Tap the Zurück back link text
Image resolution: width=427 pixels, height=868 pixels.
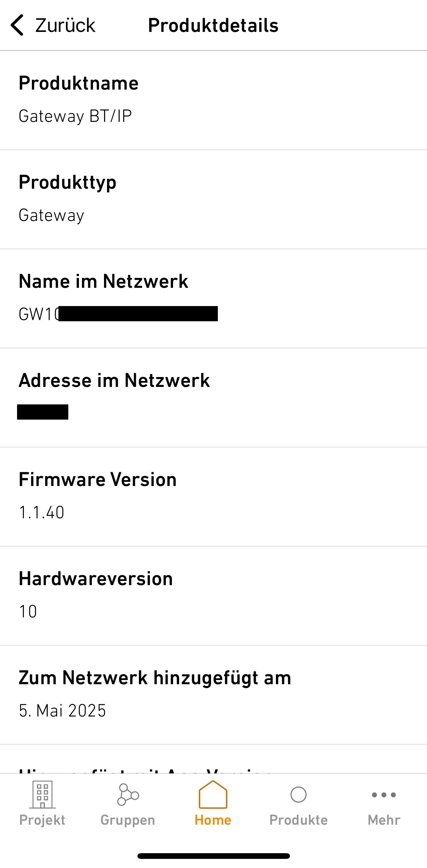65,25
